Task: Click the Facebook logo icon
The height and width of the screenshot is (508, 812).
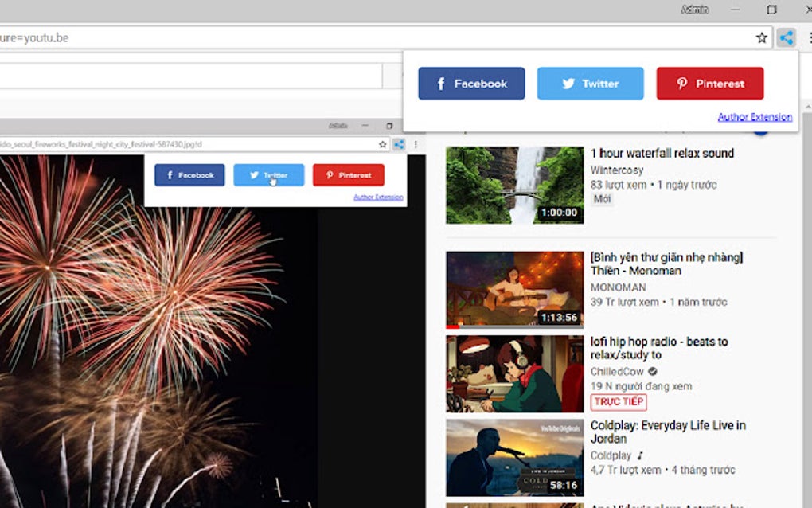Action: [x=440, y=83]
